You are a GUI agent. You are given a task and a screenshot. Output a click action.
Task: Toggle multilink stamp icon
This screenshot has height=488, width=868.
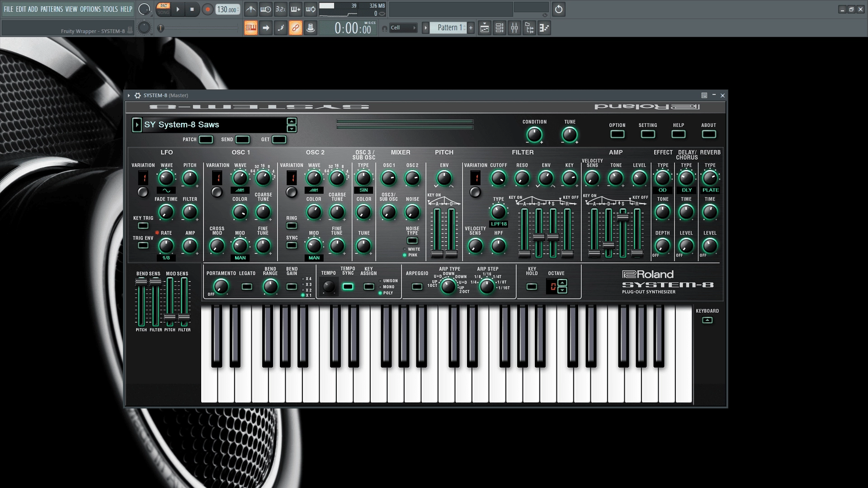pos(311,28)
